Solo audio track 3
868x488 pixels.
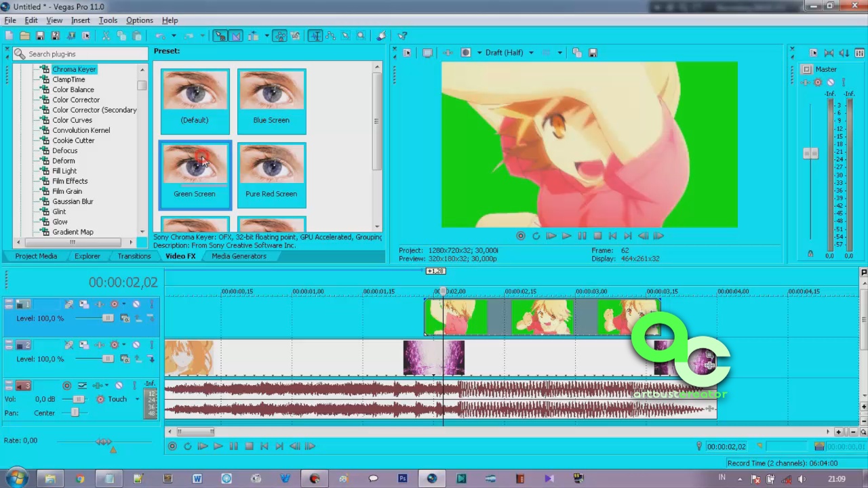click(x=135, y=386)
